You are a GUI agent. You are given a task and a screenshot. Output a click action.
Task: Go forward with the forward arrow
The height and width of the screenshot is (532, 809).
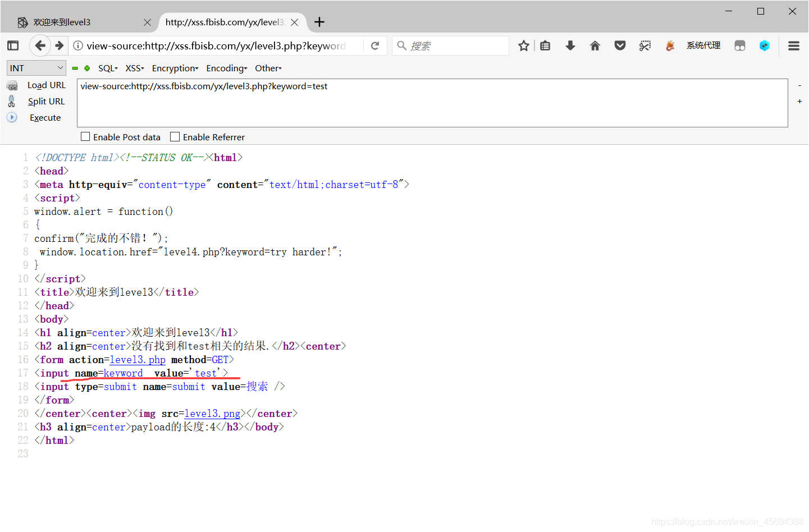tap(60, 45)
